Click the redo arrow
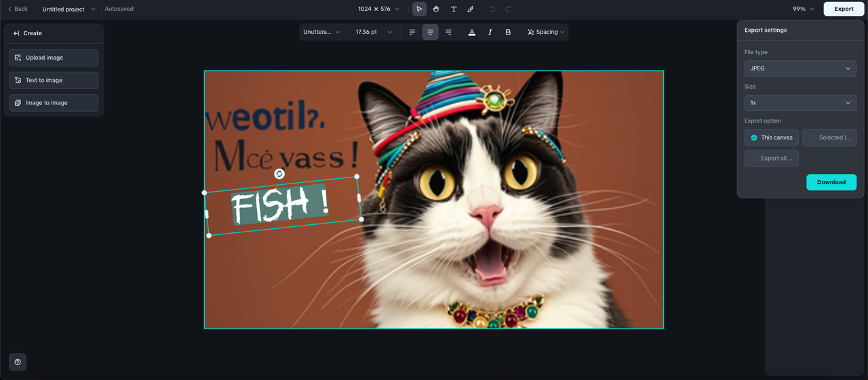868x380 pixels. click(x=508, y=9)
